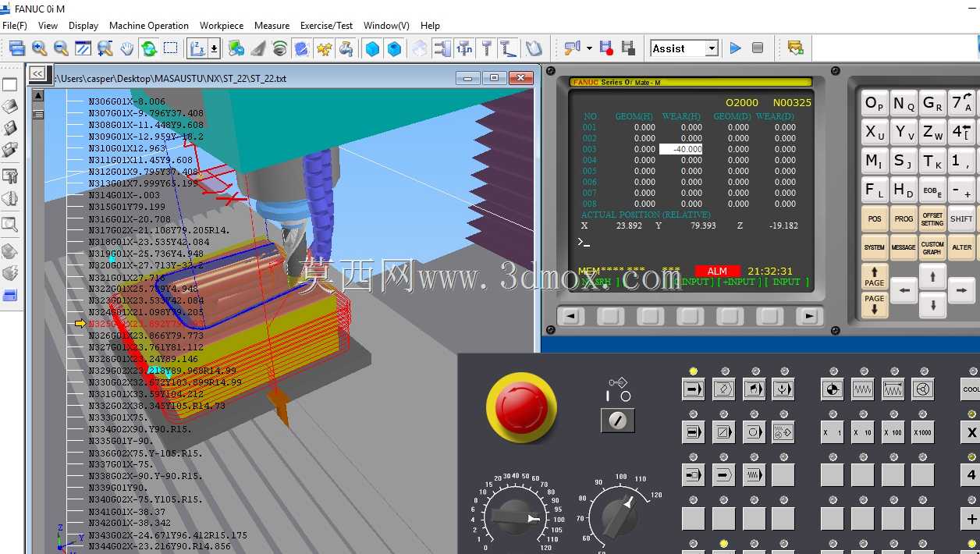The width and height of the screenshot is (980, 554).
Task: Toggle the program protect key switch
Action: [x=617, y=421]
